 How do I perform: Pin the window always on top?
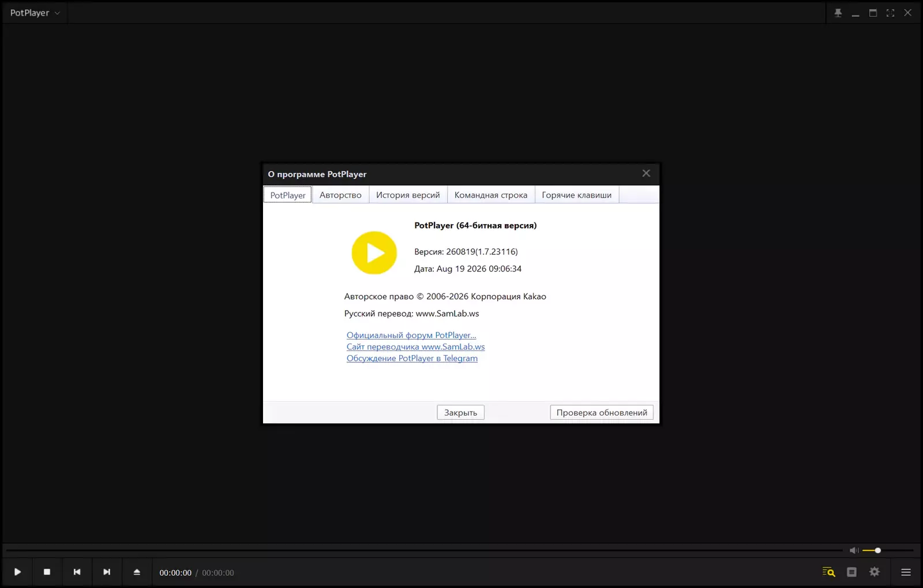(838, 13)
